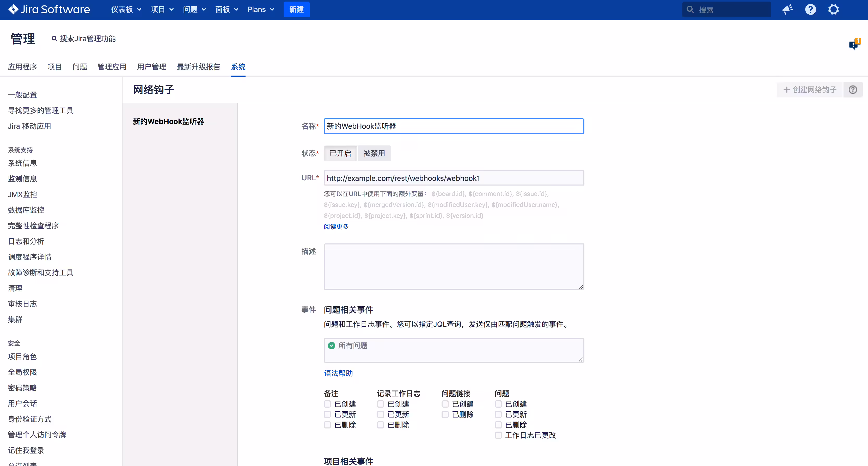868x466 pixels.
Task: Expand the Plans dropdown menu
Action: point(261,9)
